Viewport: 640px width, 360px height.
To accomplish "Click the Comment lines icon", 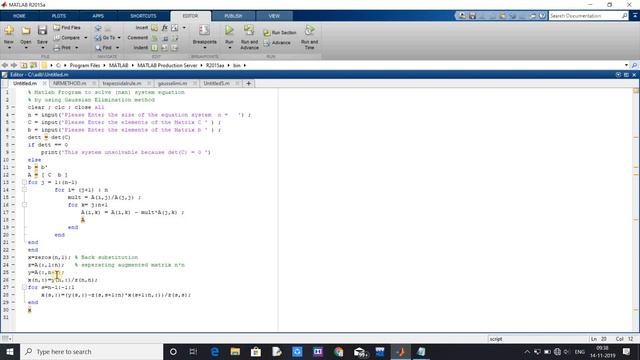I will [154, 38].
